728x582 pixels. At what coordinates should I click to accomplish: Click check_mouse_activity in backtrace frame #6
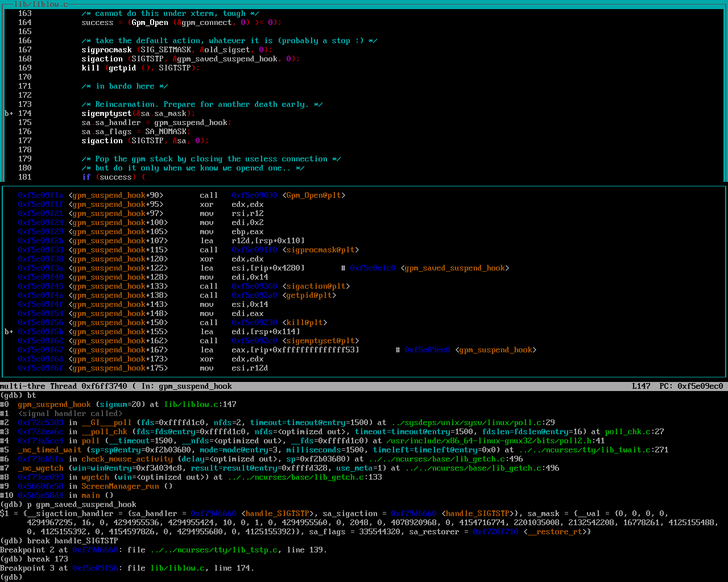point(127,459)
